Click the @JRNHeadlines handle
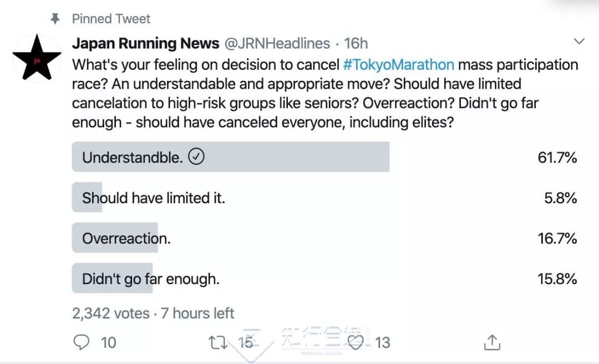 pyautogui.click(x=277, y=43)
